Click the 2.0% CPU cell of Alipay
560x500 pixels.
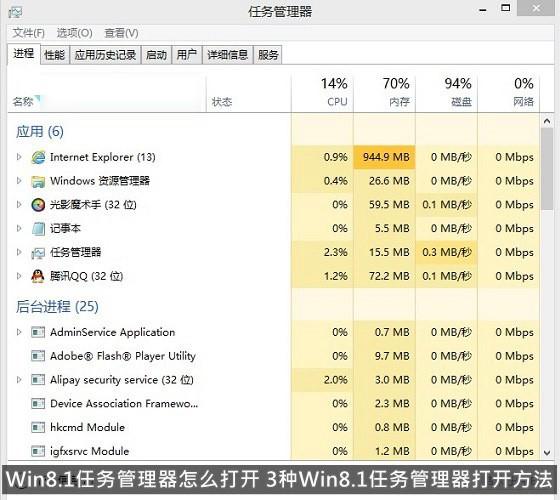coord(322,380)
